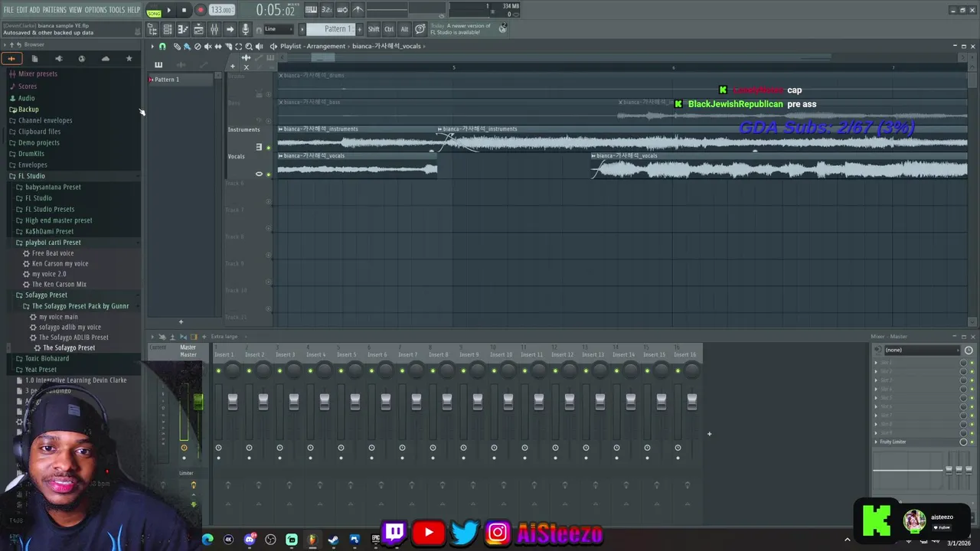The width and height of the screenshot is (980, 551).
Task: Arm the red Record button
Action: pyautogui.click(x=201, y=10)
